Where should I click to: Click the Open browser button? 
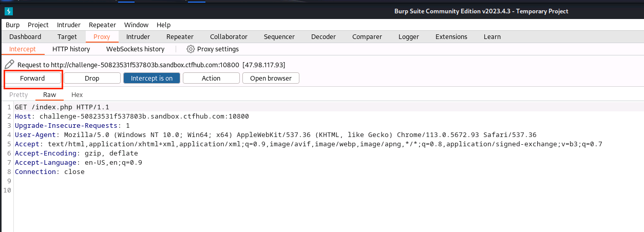pos(271,78)
